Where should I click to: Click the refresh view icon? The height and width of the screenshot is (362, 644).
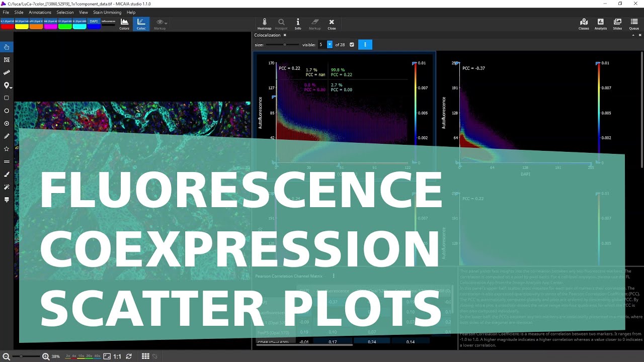coord(129,356)
